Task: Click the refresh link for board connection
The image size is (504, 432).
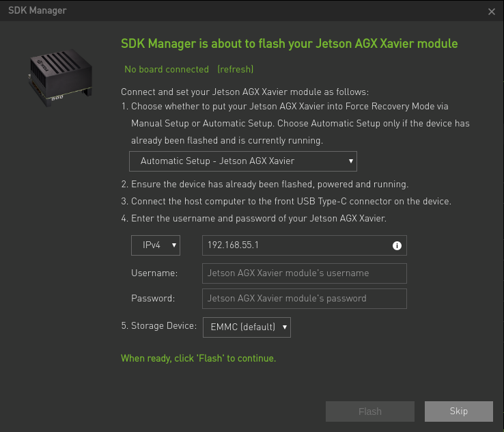Action: (x=235, y=69)
